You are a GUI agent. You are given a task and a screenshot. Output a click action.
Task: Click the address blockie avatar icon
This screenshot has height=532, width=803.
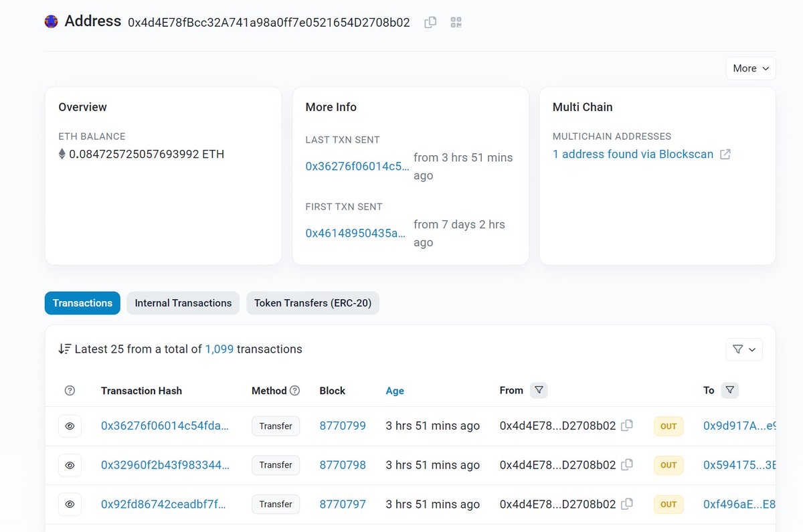pos(51,21)
